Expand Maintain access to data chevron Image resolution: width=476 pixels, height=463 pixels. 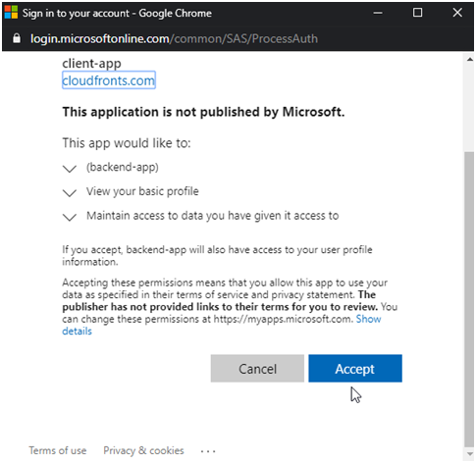(70, 217)
